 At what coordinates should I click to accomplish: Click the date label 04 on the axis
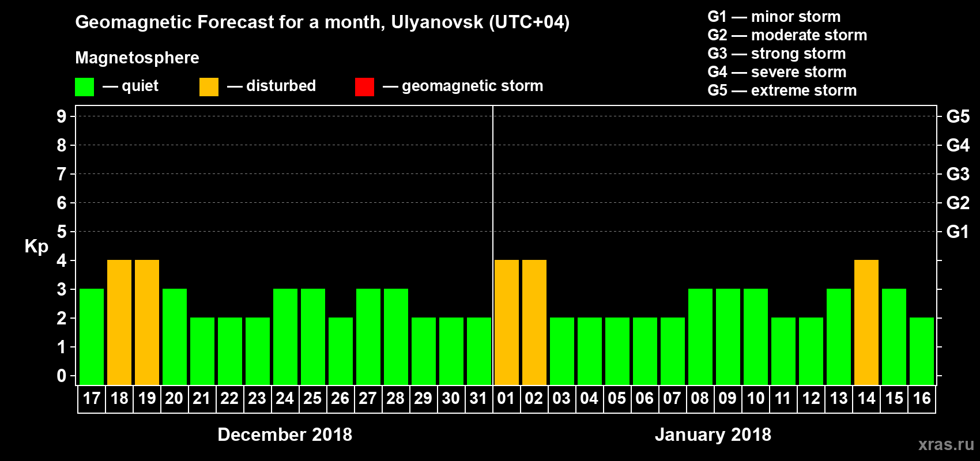589,398
